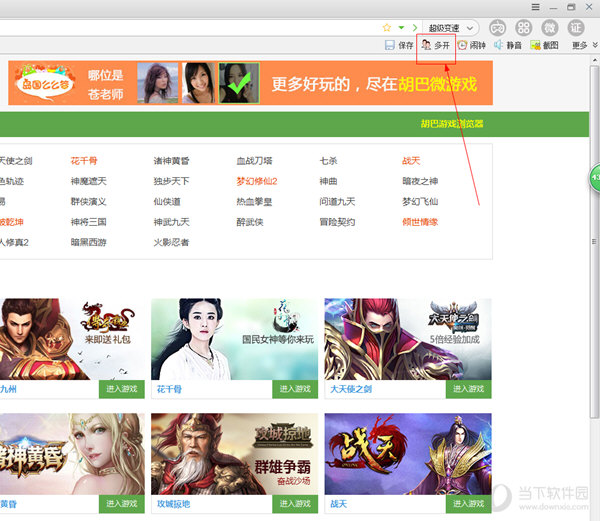Open the 群侠演义 game link
600x521 pixels.
(x=89, y=202)
